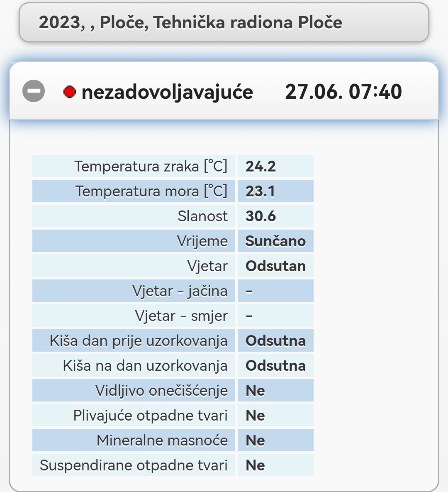This screenshot has height=492, width=448.
Task: Collapse the section with the minus icon
Action: pyautogui.click(x=34, y=91)
